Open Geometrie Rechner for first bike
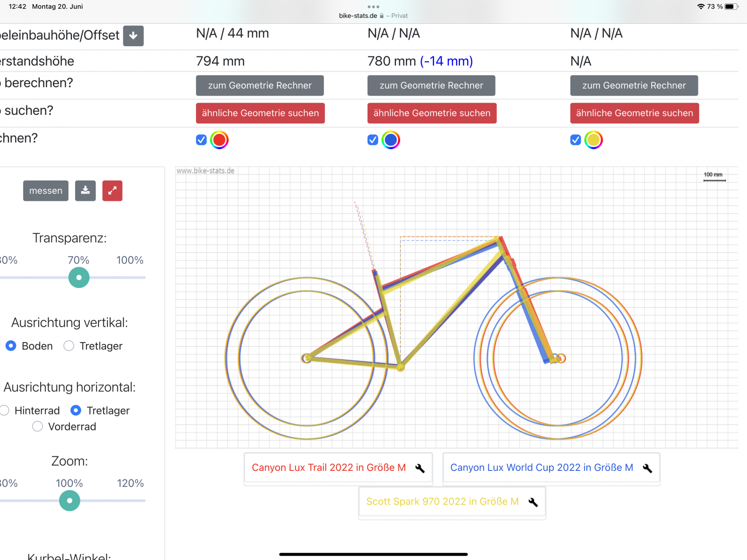747x560 pixels. (x=260, y=85)
